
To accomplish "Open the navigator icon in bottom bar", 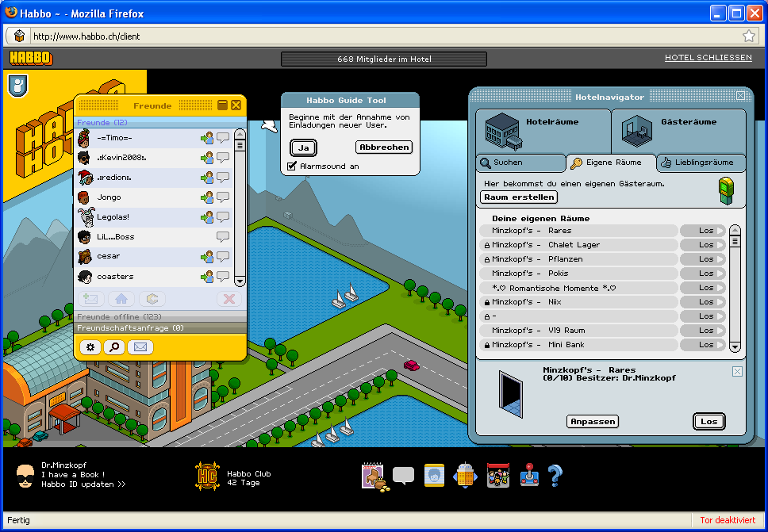I will pyautogui.click(x=465, y=475).
